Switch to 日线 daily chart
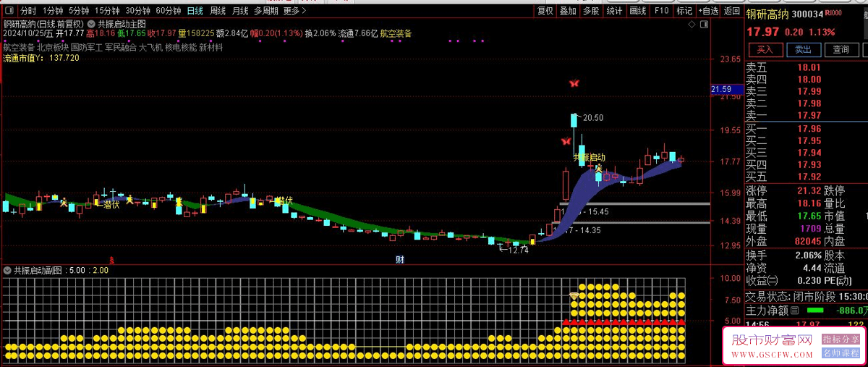 point(195,11)
